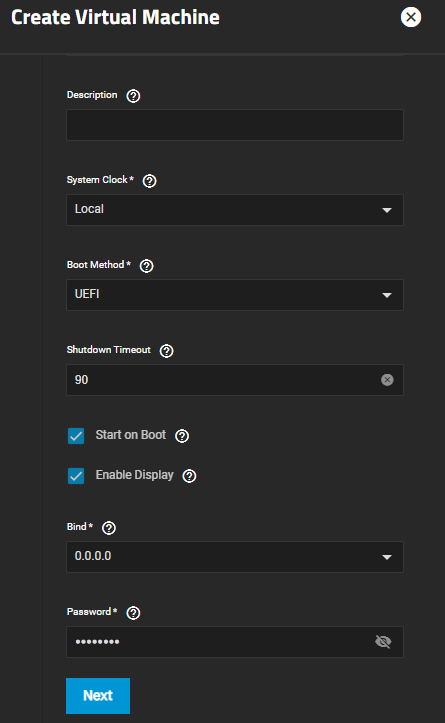The width and height of the screenshot is (445, 723).
Task: Close the Create Virtual Machine dialog
Action: coord(410,17)
